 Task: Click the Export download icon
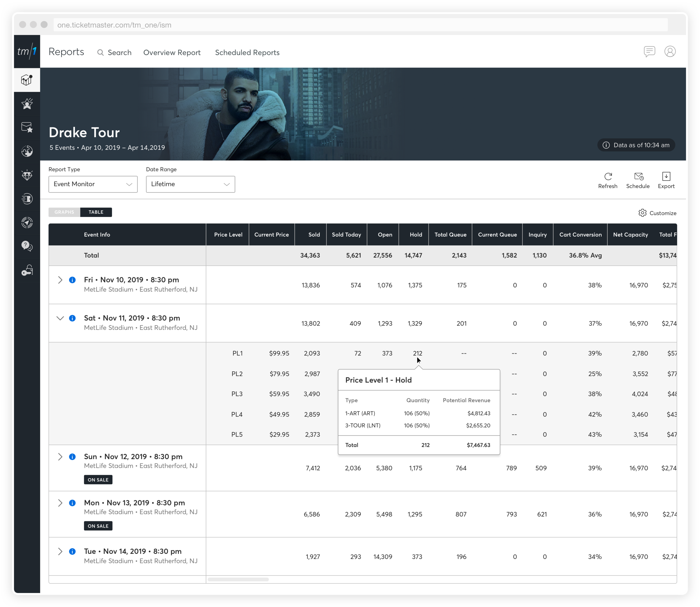[x=666, y=176]
